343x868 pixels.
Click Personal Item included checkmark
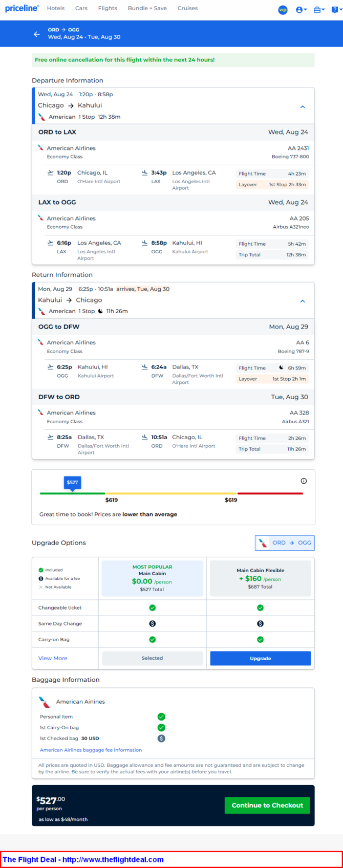pos(161,717)
